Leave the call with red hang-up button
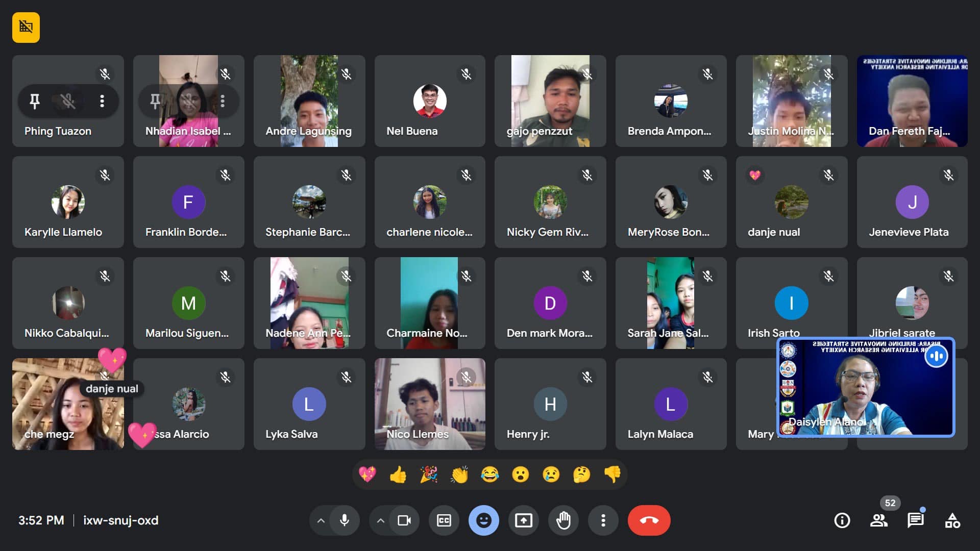The image size is (980, 551). 649,520
